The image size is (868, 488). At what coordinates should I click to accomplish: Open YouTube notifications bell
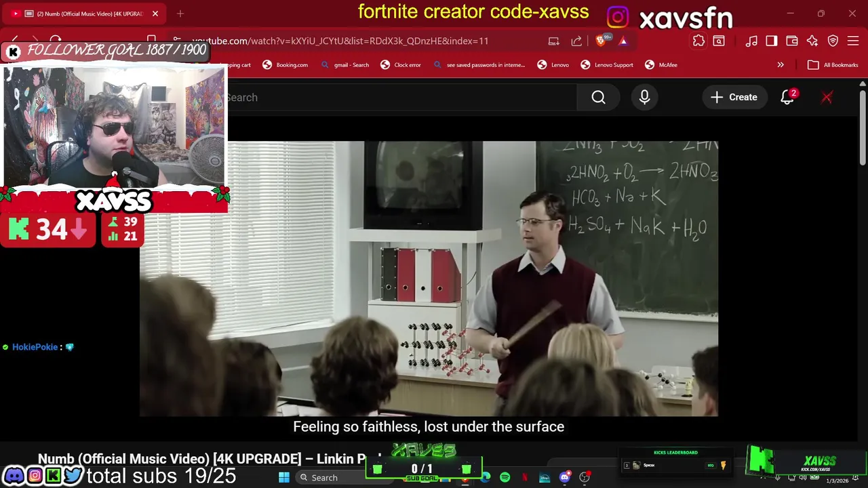point(787,98)
